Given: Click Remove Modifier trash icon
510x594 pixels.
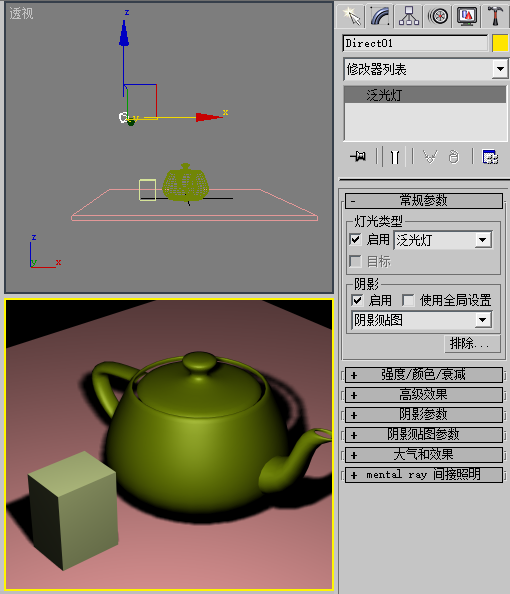Looking at the screenshot, I should click(x=454, y=156).
